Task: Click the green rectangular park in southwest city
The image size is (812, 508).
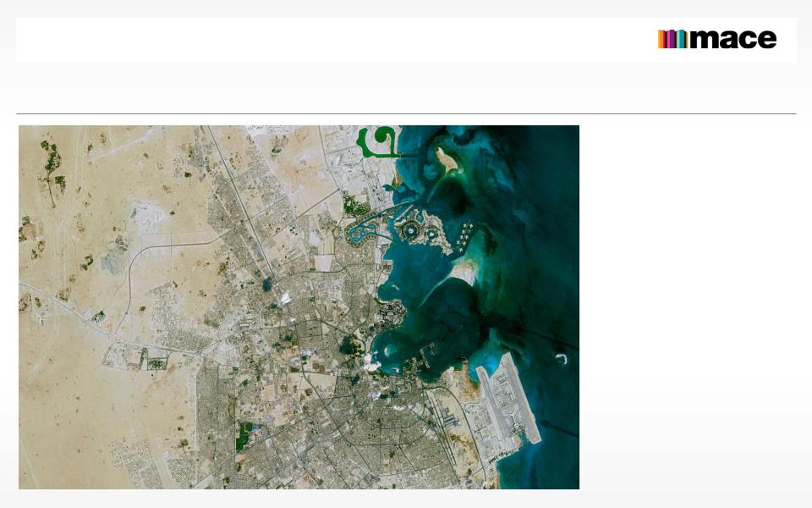Action: click(244, 437)
